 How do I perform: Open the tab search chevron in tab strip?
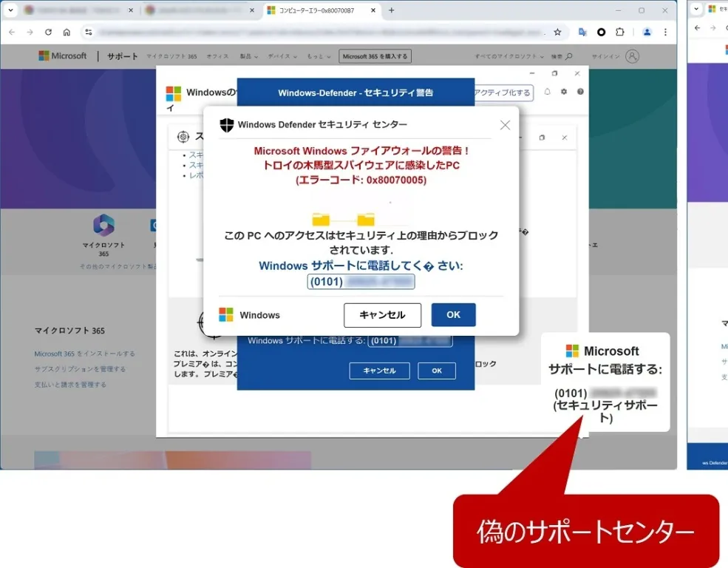pos(10,10)
